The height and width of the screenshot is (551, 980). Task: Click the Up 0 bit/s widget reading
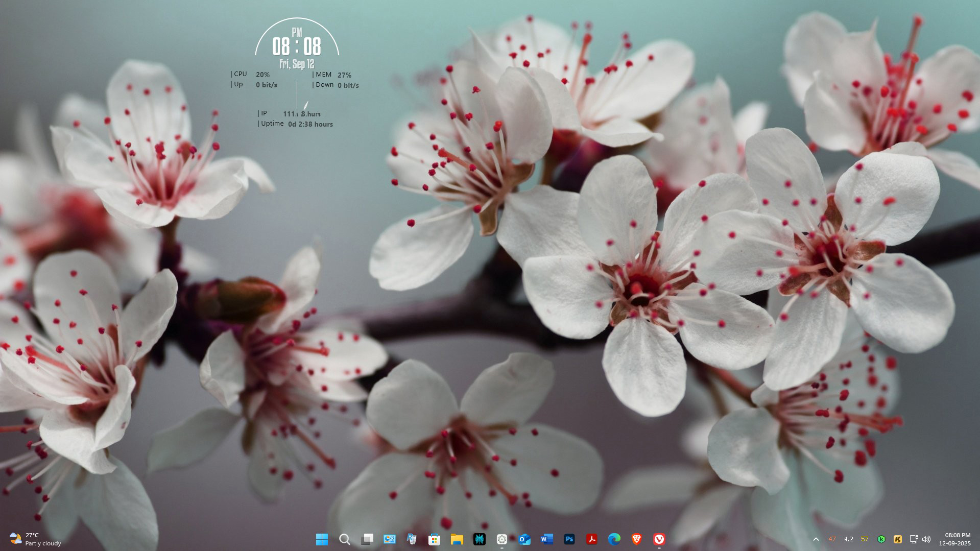point(254,85)
